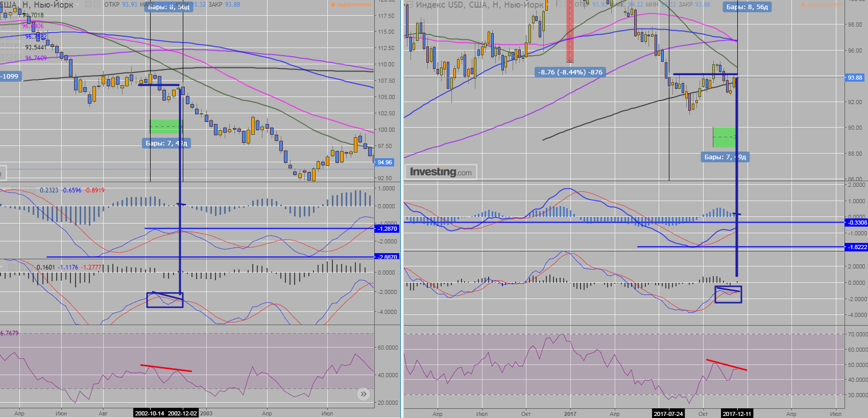
Task: Click the 'Бары: 8, 56д' label on right chart
Action: click(747, 7)
